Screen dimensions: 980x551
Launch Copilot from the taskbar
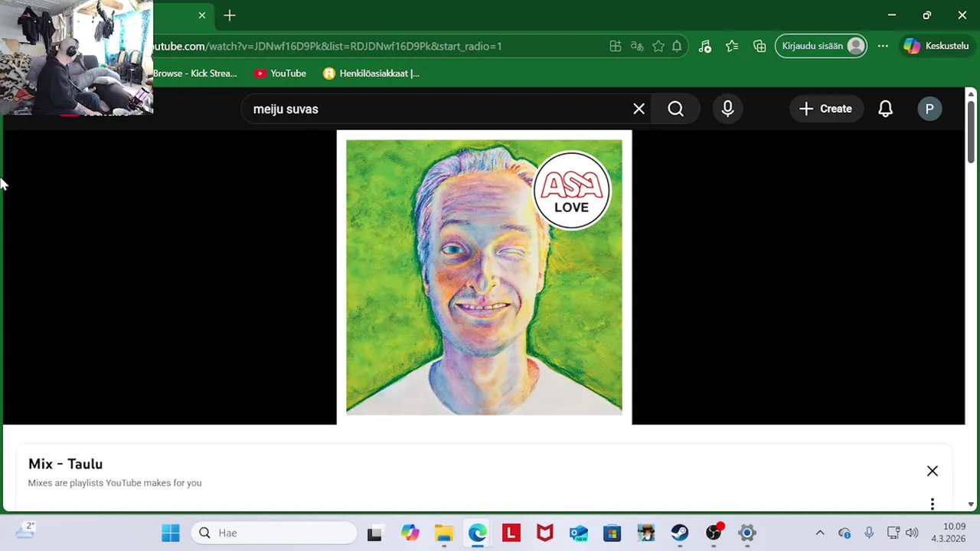[x=410, y=533]
